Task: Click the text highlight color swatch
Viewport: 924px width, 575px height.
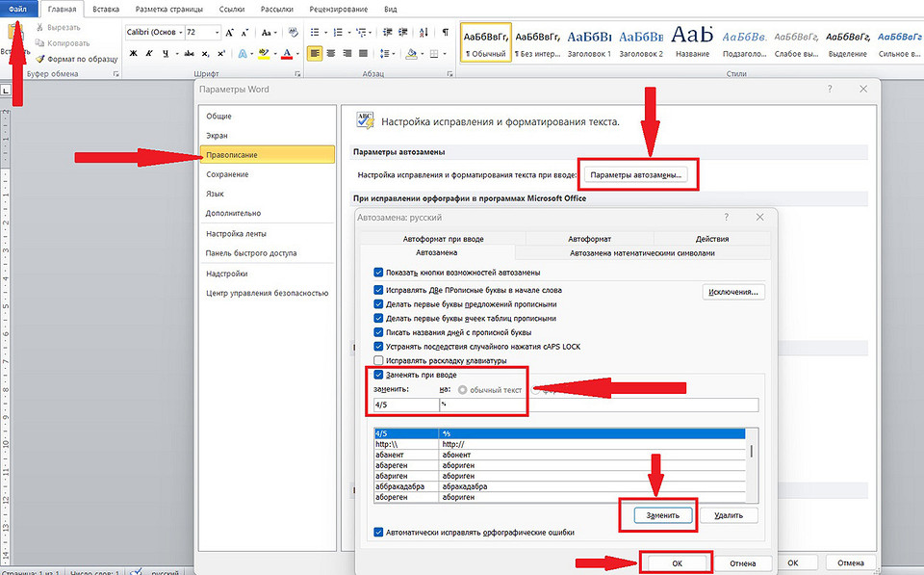Action: coord(262,53)
